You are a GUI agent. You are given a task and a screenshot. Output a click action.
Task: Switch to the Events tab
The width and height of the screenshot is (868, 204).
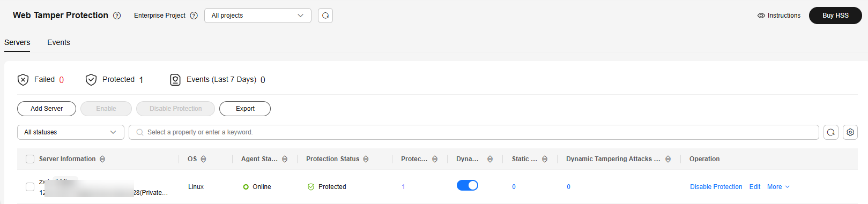pyautogui.click(x=58, y=42)
